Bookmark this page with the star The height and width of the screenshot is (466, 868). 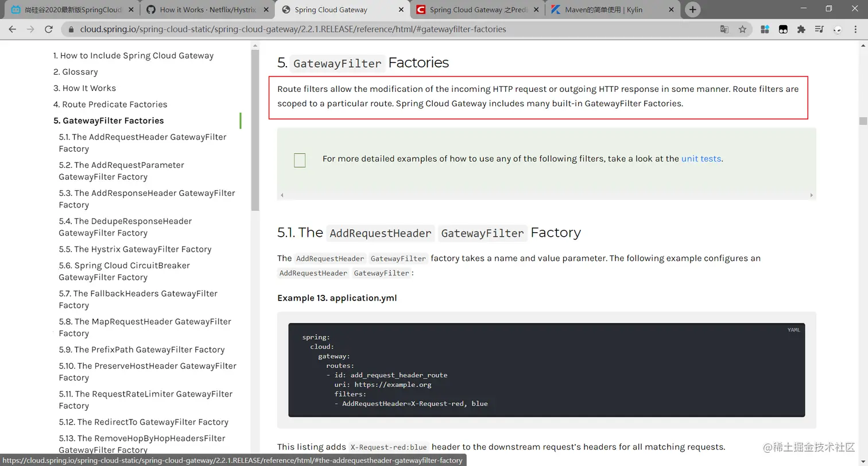point(742,29)
